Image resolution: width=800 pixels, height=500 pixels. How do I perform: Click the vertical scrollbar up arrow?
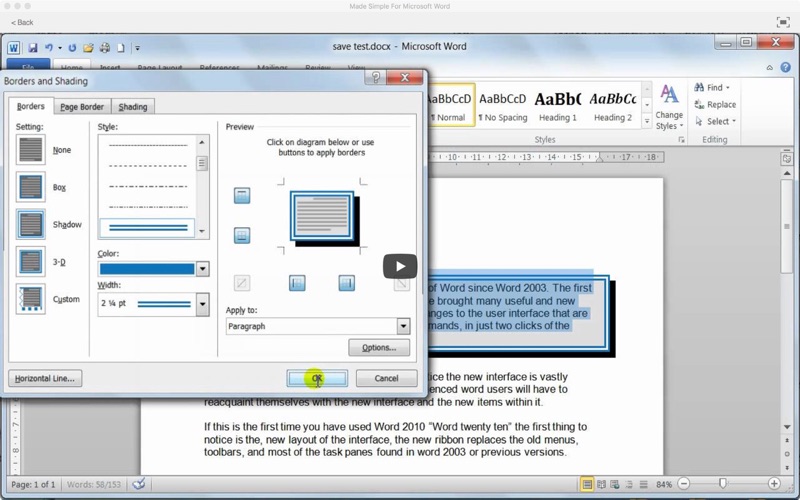point(787,173)
